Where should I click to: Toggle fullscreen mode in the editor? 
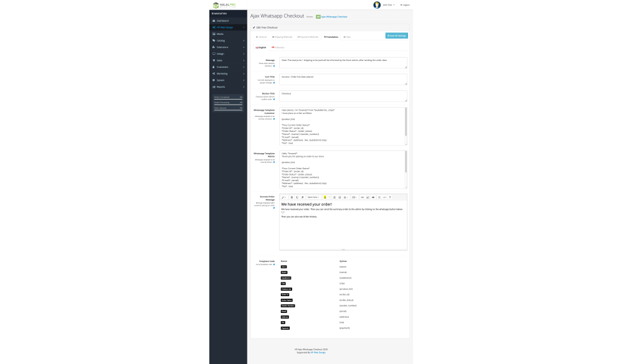point(379,197)
